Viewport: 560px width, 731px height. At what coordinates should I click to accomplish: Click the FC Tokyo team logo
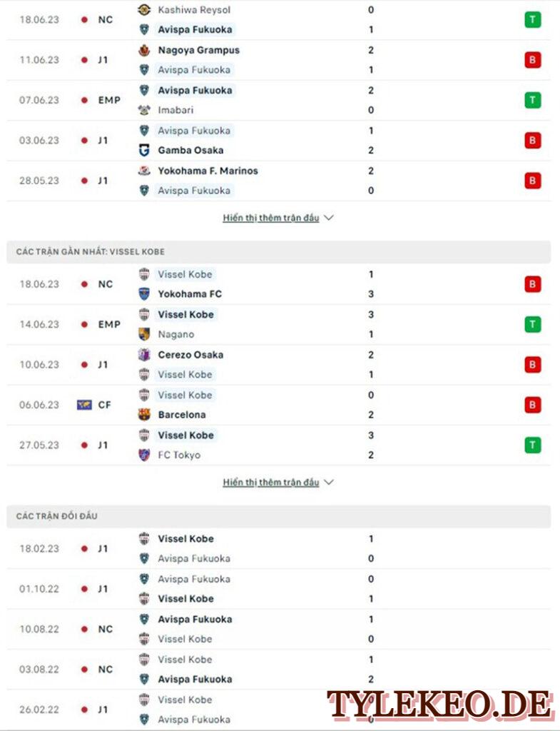[x=144, y=455]
